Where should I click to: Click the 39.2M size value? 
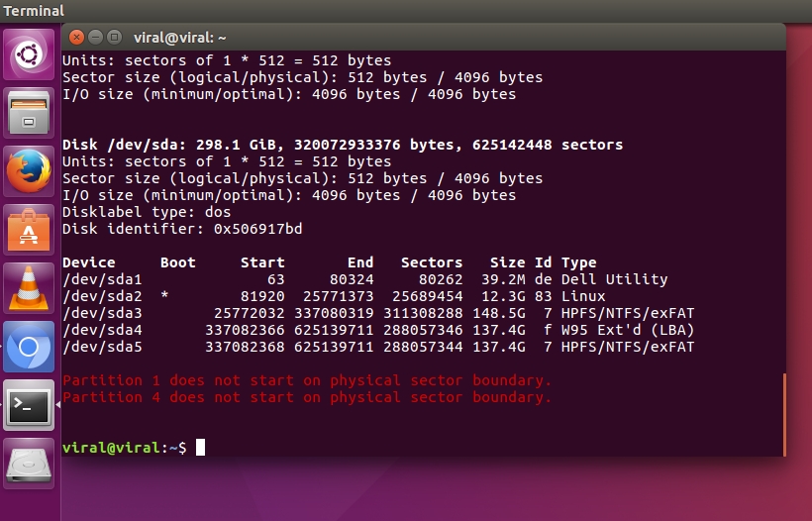[x=503, y=279]
